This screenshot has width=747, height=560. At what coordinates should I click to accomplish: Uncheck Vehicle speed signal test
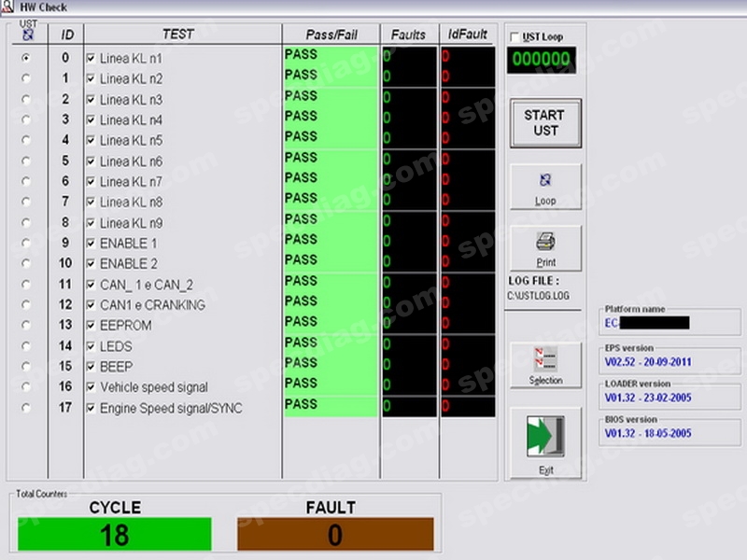[x=91, y=387]
